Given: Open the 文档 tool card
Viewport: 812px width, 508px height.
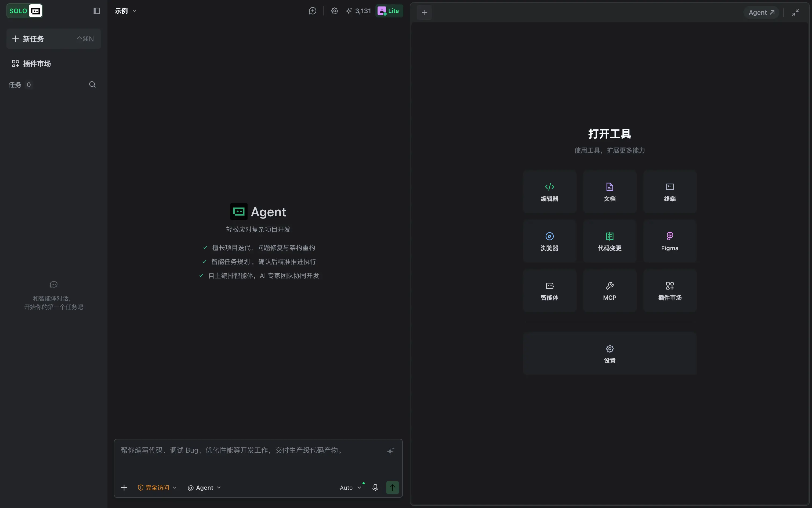Looking at the screenshot, I should point(610,192).
